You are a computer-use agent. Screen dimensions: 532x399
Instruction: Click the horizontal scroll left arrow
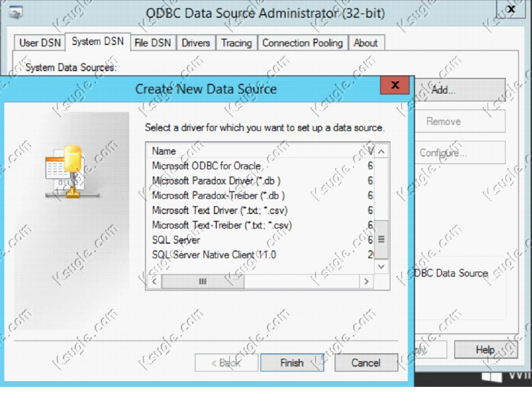154,282
